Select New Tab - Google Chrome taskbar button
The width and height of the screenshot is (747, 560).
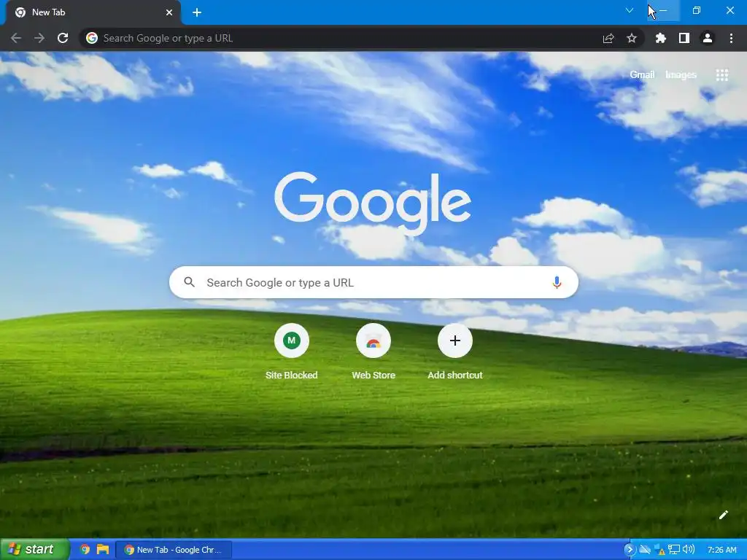tap(174, 550)
